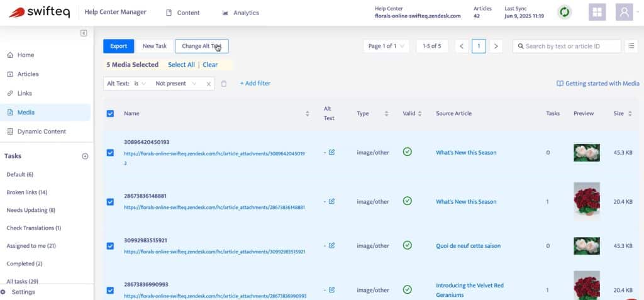Viewport: 644px width, 300px height.
Task: Sort by Type column arrows
Action: pyautogui.click(x=386, y=113)
